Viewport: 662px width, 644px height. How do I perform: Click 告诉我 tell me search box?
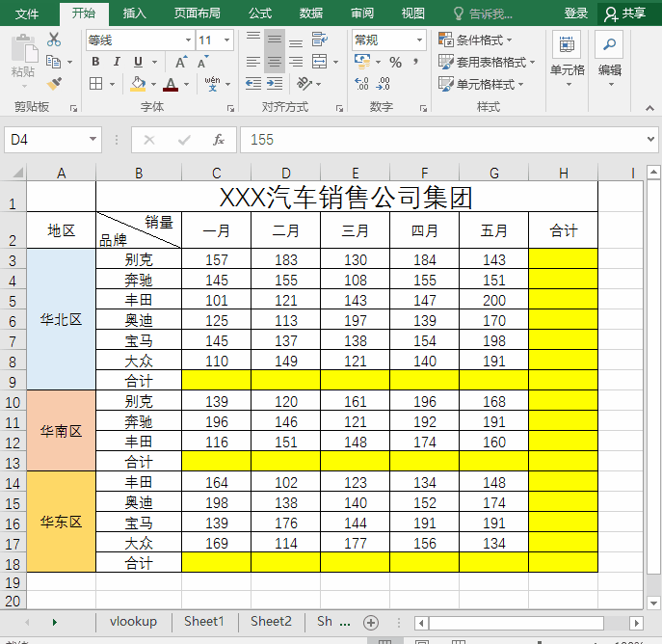[483, 13]
